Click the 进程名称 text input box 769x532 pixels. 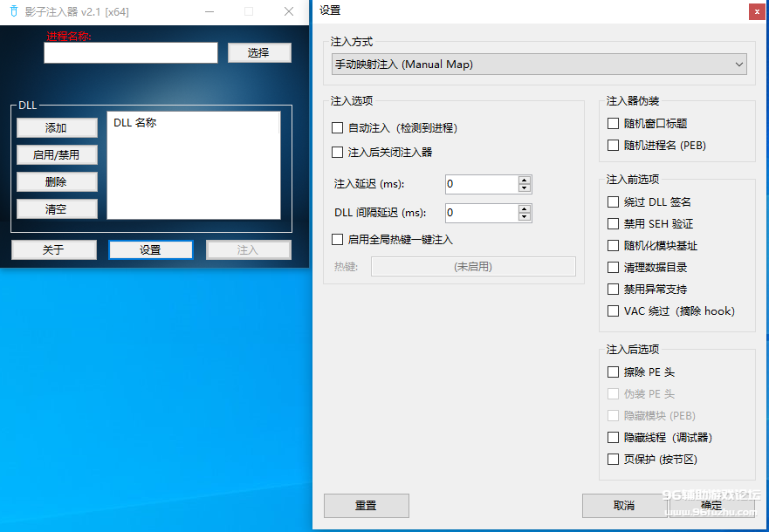pyautogui.click(x=131, y=53)
